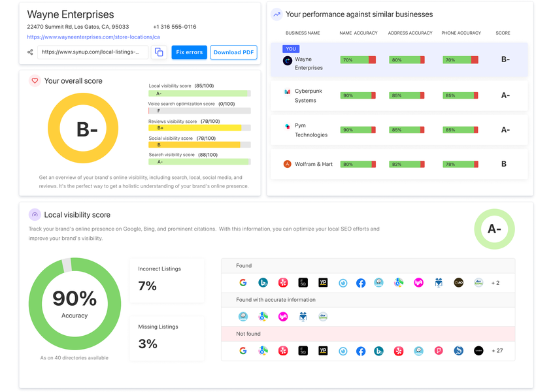The height and width of the screenshot is (392, 551).
Task: Click the heart icon next to Your overall score
Action: point(35,81)
